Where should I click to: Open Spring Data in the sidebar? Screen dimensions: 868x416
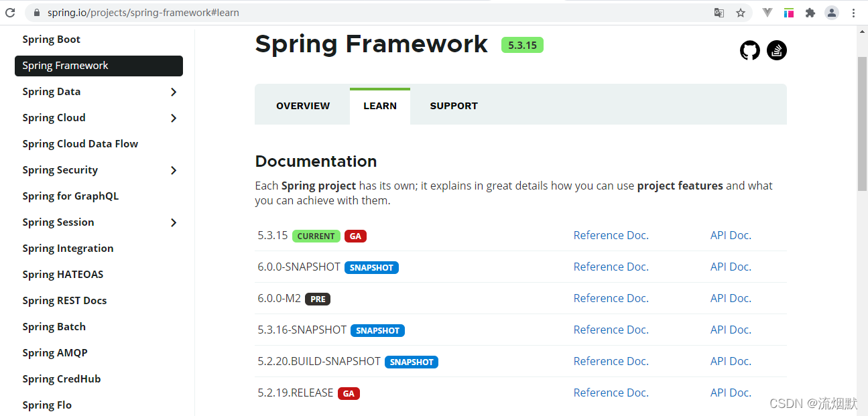(x=51, y=92)
